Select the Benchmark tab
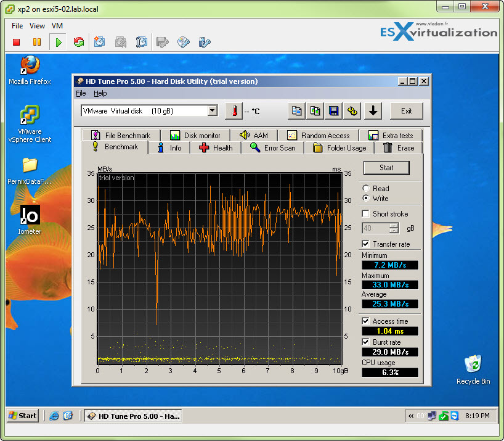The image size is (504, 441). tap(115, 147)
